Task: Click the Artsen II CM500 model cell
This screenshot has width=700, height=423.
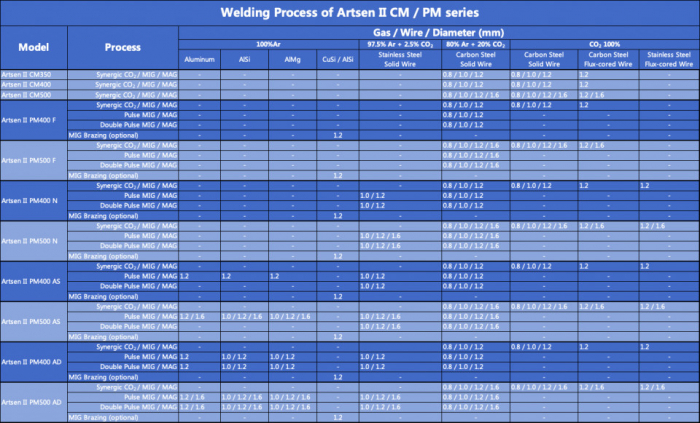Action: click(x=34, y=95)
